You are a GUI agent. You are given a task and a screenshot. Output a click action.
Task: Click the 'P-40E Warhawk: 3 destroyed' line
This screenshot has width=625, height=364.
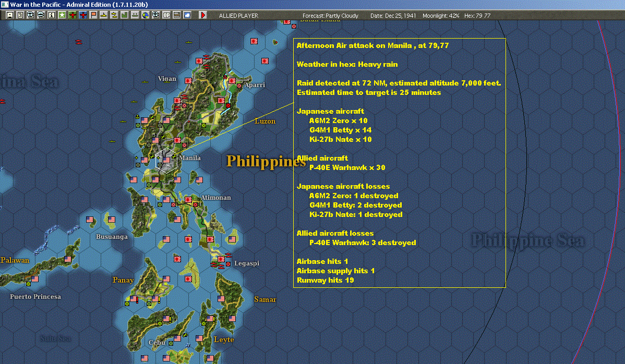[x=363, y=242]
